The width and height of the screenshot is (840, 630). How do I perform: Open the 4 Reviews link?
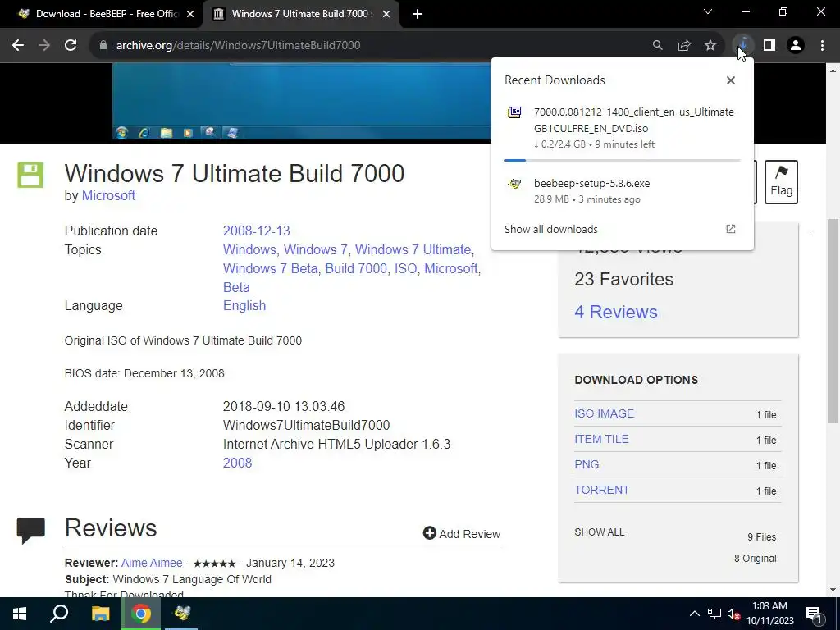point(615,312)
